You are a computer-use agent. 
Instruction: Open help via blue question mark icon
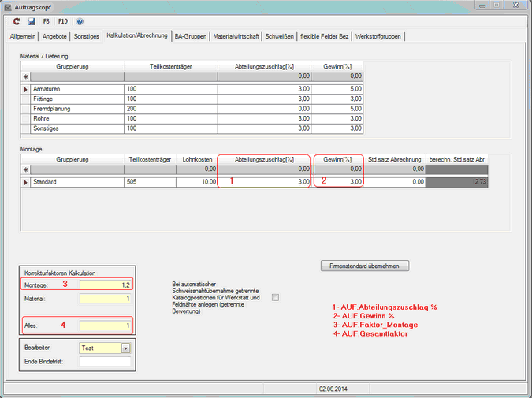(80, 21)
